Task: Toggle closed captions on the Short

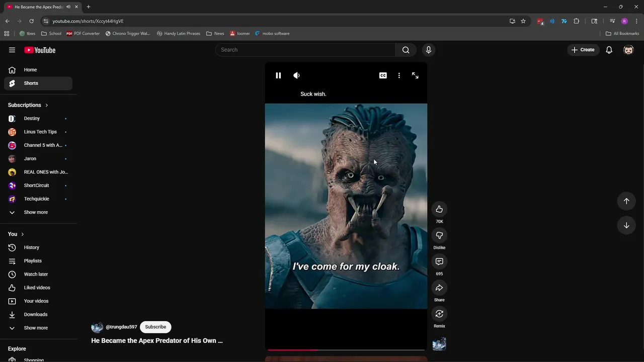Action: click(383, 75)
